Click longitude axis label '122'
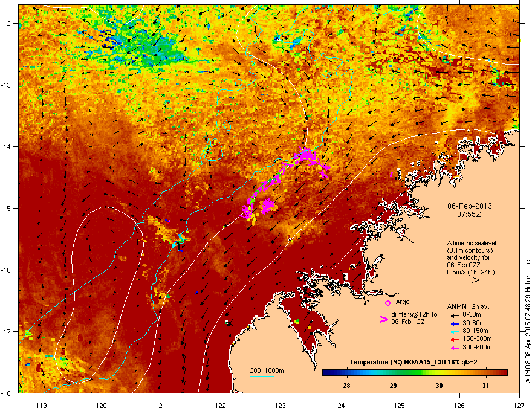The image size is (532, 411). 221,405
